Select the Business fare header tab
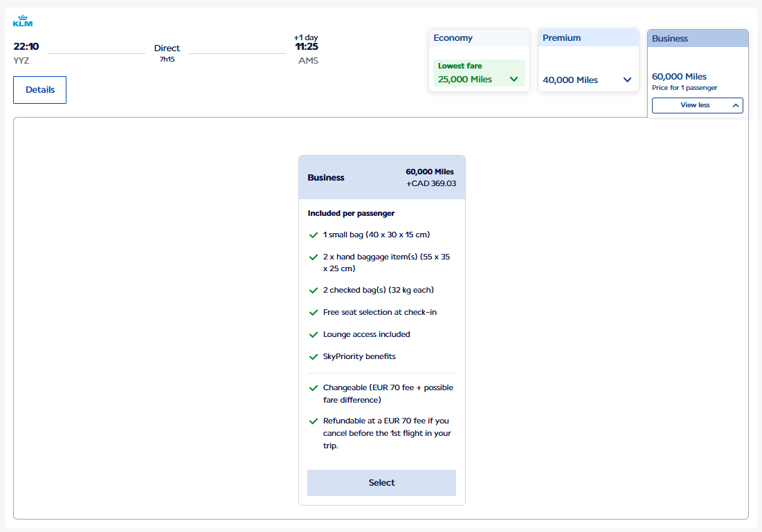 [670, 39]
